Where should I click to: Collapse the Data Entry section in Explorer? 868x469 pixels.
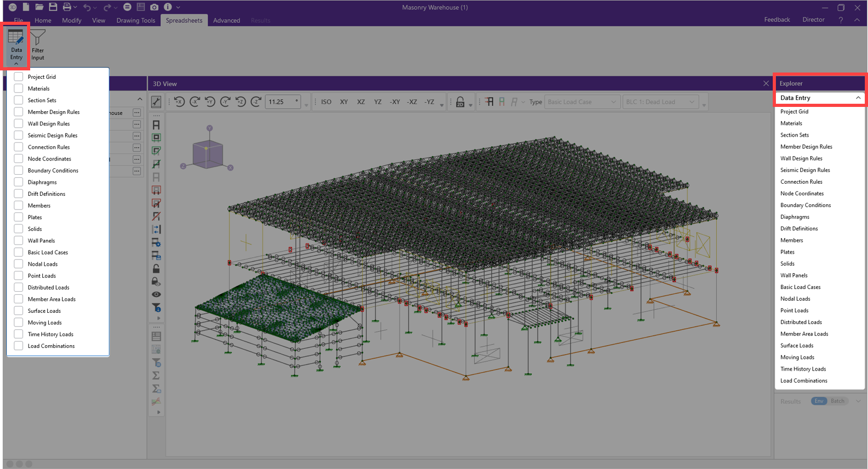pyautogui.click(x=857, y=98)
